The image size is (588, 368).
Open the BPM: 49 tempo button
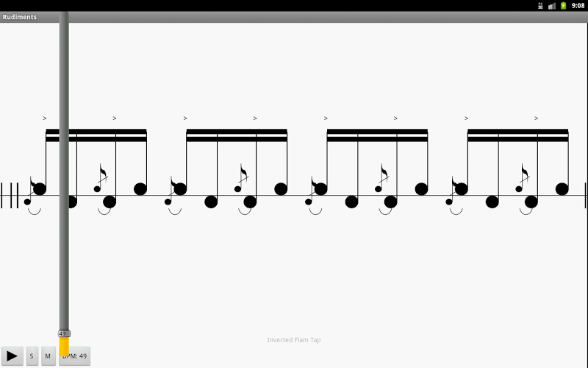pos(75,355)
